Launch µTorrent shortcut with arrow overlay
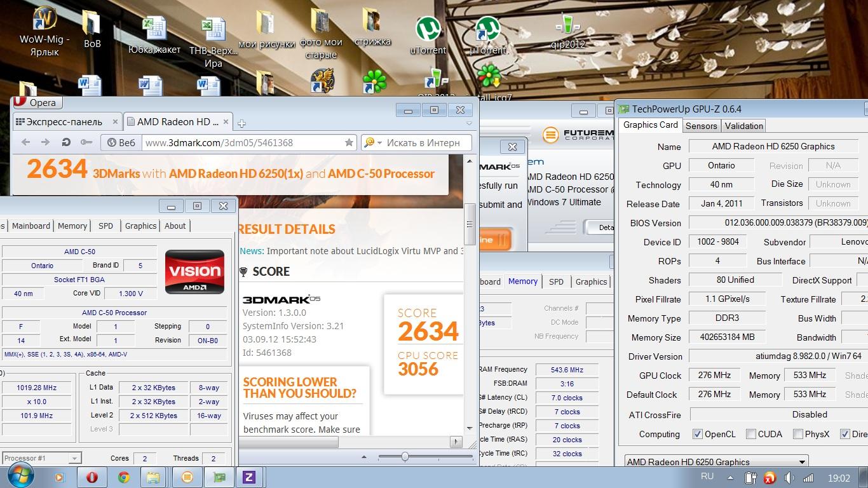The height and width of the screenshot is (488, 868). point(487,29)
